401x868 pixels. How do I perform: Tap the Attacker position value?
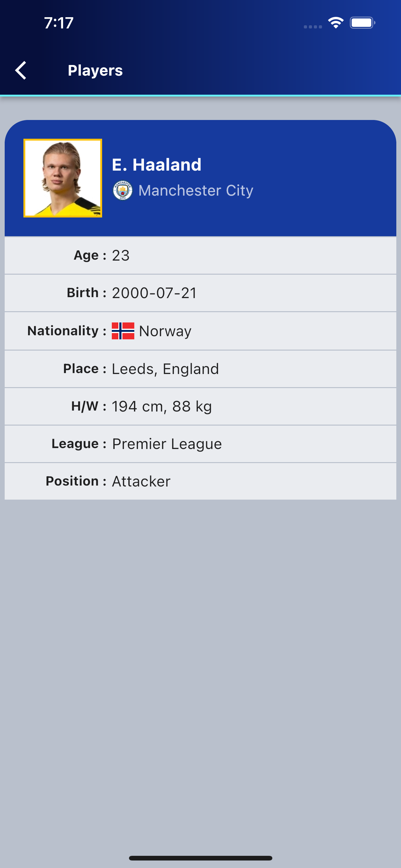pyautogui.click(x=141, y=481)
